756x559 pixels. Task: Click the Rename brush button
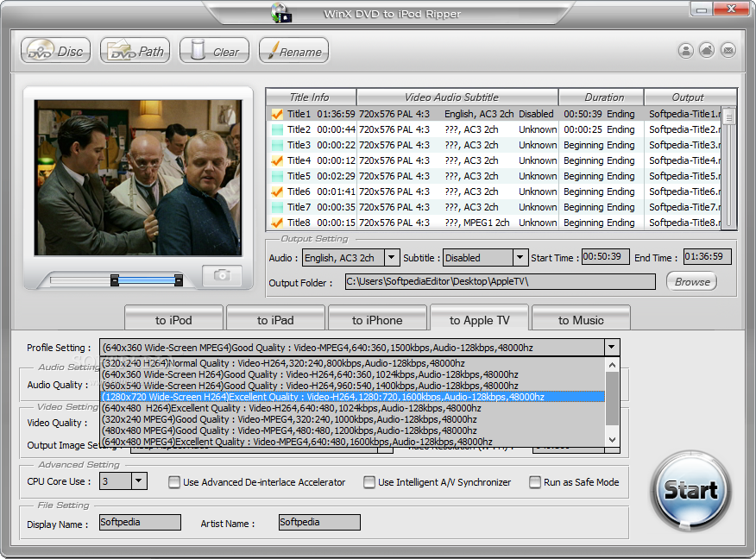pos(294,51)
